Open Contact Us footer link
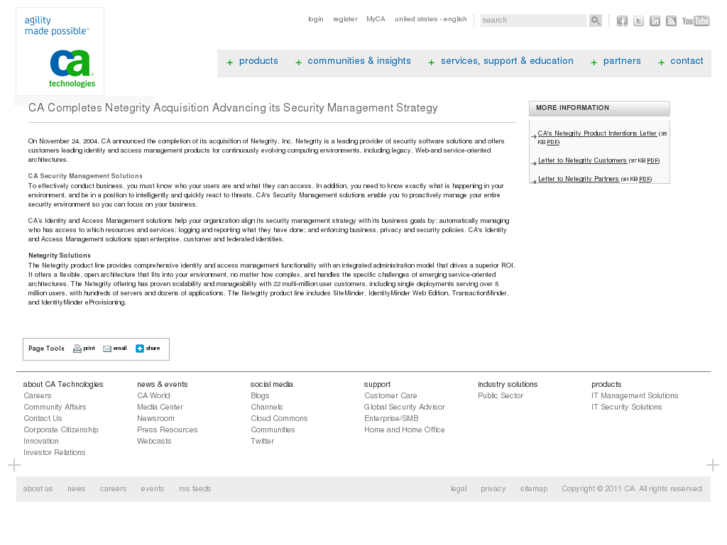The image size is (727, 545). tap(43, 418)
